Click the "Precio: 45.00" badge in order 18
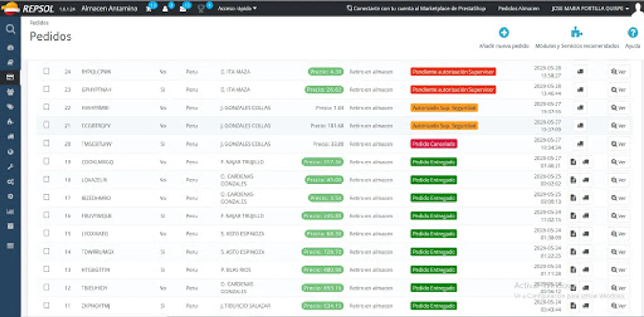Screen dimensions: 644x317 324,180
